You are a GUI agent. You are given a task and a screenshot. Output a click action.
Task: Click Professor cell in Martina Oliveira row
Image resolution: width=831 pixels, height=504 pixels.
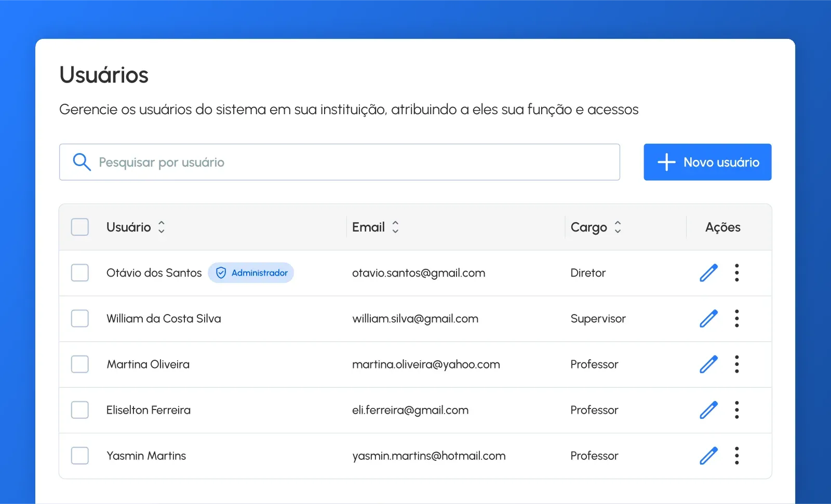click(x=594, y=364)
